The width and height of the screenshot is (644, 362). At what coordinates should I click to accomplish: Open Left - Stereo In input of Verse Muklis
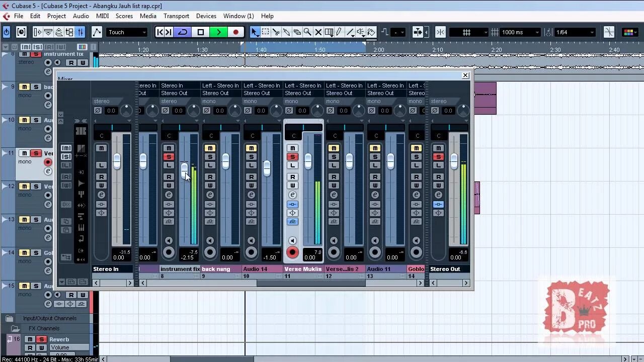(x=303, y=85)
